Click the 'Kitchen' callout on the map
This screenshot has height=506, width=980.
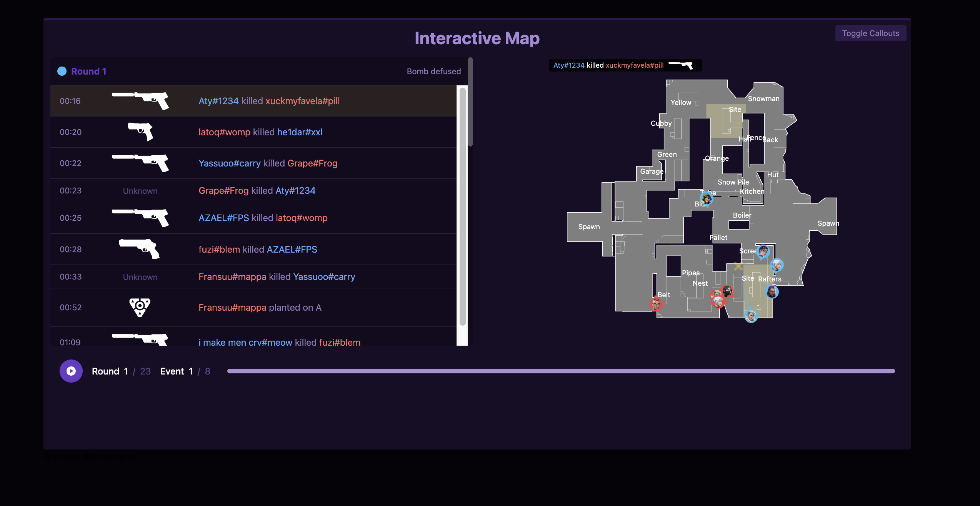752,191
